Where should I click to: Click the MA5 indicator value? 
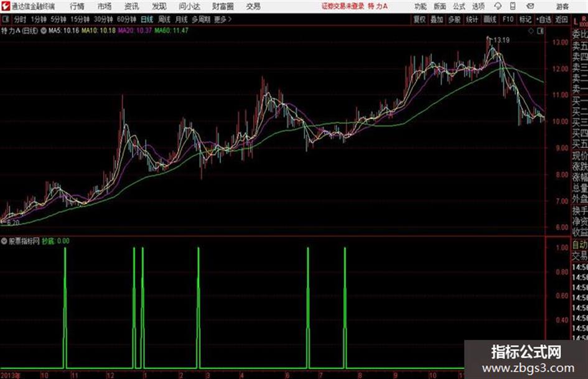coord(63,30)
